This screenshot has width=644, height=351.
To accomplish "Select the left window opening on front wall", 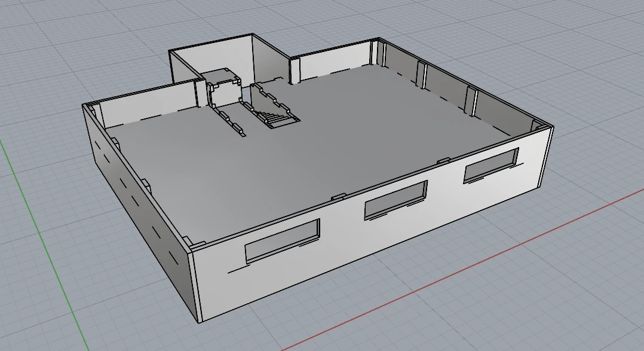I will point(283,241).
